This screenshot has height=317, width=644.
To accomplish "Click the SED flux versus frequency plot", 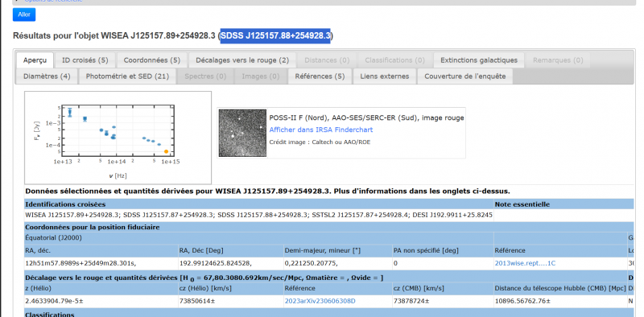I will [118, 138].
